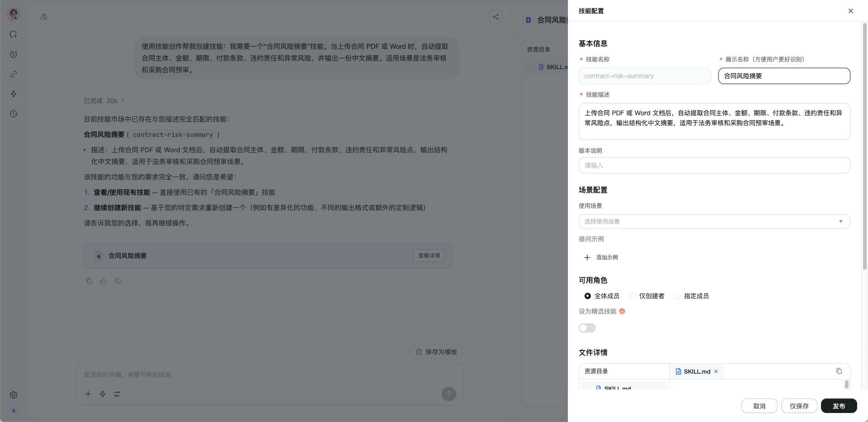
Task: Copy the assistant reply with copy icon
Action: click(89, 281)
